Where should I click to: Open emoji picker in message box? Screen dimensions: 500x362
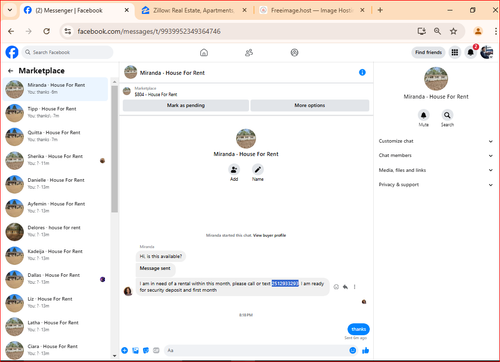[353, 350]
